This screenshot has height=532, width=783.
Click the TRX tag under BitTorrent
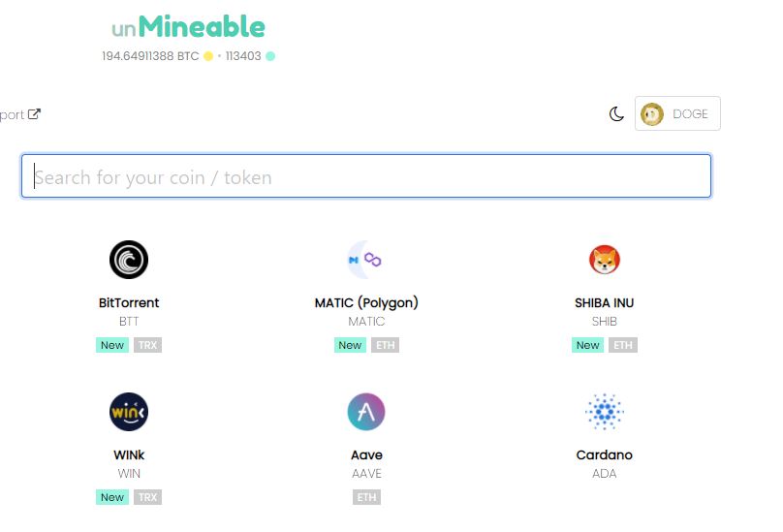click(147, 345)
